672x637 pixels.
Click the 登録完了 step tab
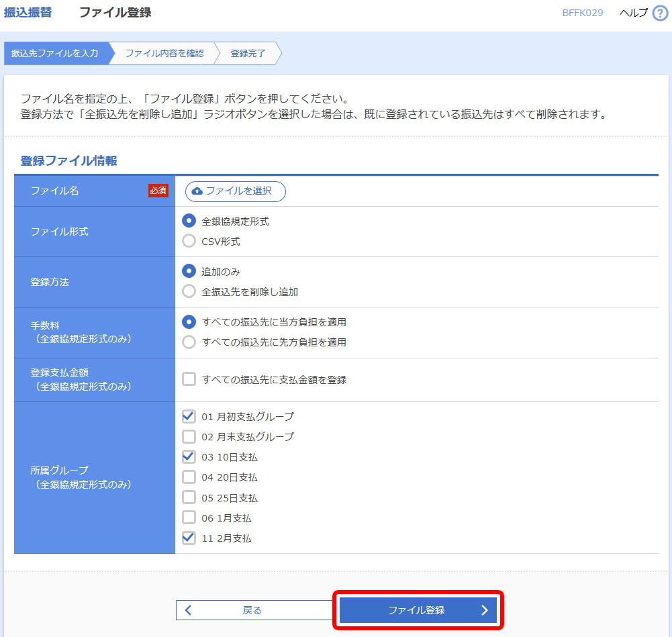point(248,54)
